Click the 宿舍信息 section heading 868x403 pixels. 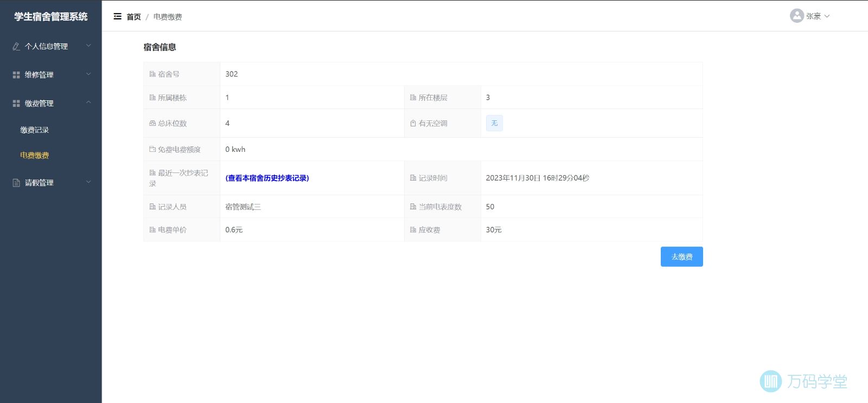[159, 47]
